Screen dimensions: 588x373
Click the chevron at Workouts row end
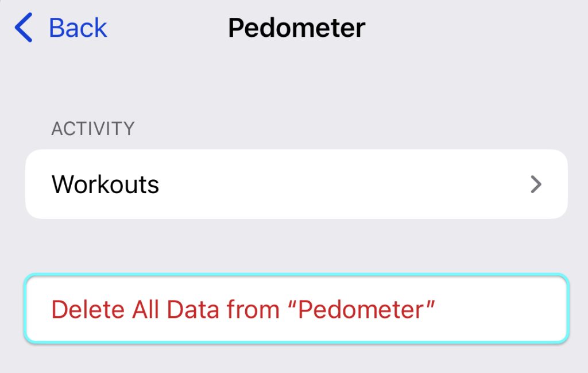536,184
